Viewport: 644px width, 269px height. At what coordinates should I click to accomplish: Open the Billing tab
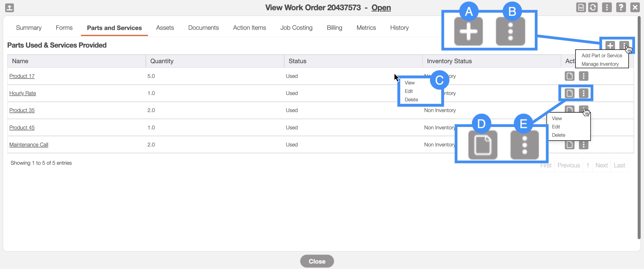334,28
